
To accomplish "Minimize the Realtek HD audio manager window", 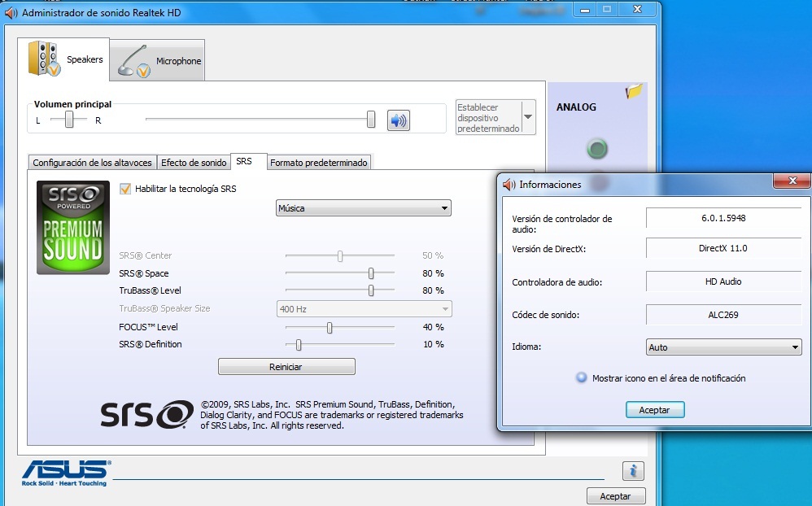I will [x=585, y=10].
